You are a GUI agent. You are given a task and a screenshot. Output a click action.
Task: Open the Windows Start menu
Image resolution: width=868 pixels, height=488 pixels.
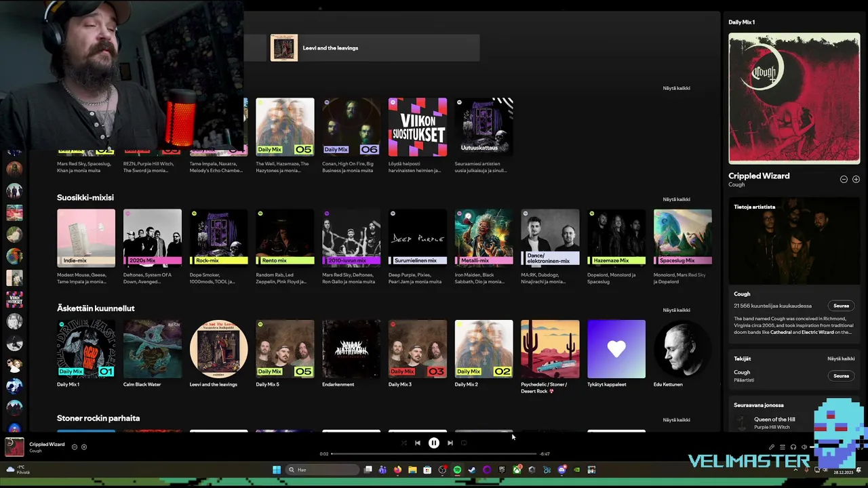tap(277, 470)
